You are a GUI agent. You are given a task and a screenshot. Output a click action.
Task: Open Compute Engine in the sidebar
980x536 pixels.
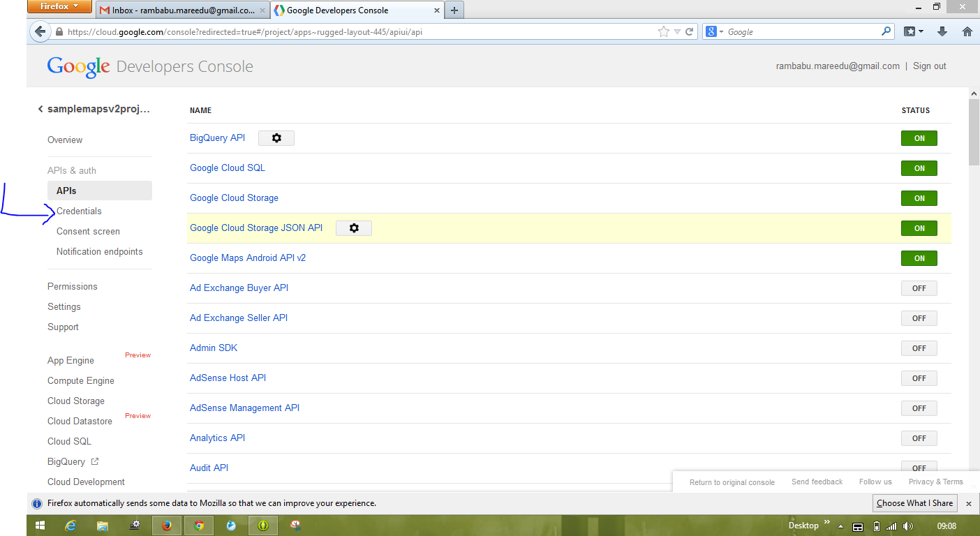[81, 380]
